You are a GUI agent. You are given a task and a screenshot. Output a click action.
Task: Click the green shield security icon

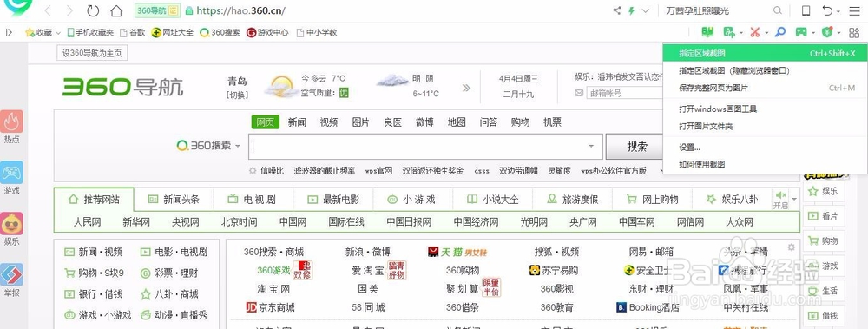827,32
